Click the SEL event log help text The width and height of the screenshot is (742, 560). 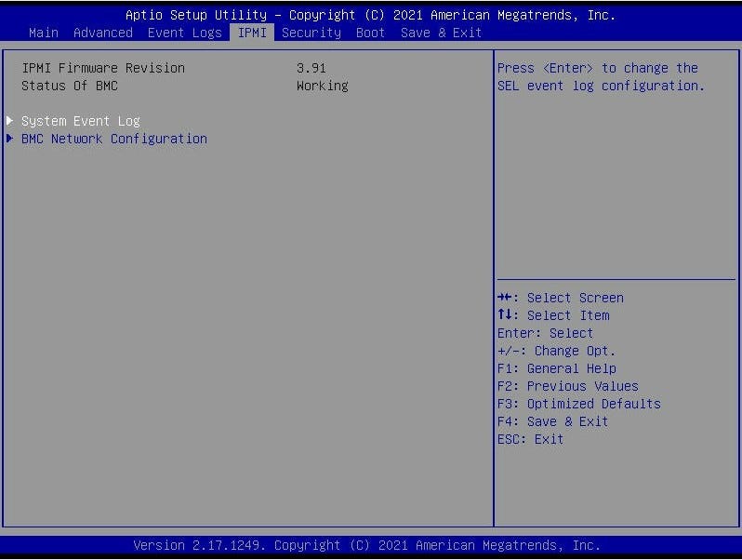point(601,76)
